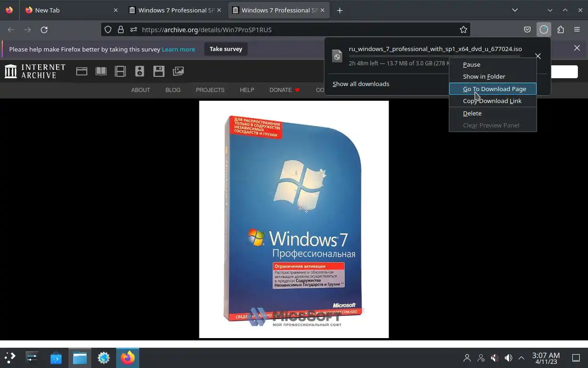Viewport: 588px width, 368px height.
Task: Close the New Tab tab
Action: click(115, 10)
